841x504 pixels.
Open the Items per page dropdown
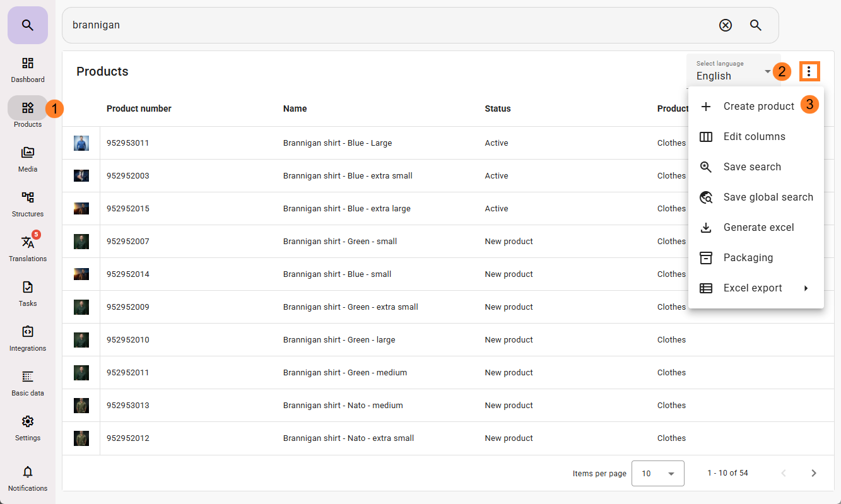[657, 473]
